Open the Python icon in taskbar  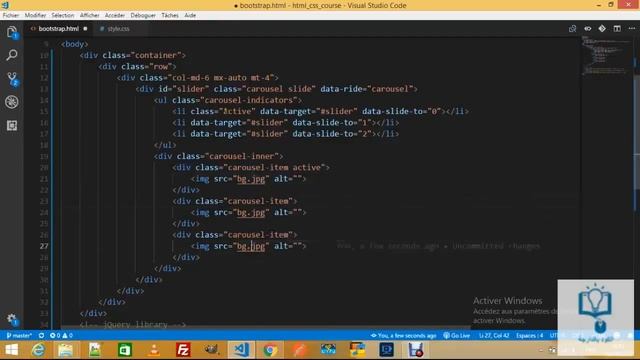tap(357, 350)
